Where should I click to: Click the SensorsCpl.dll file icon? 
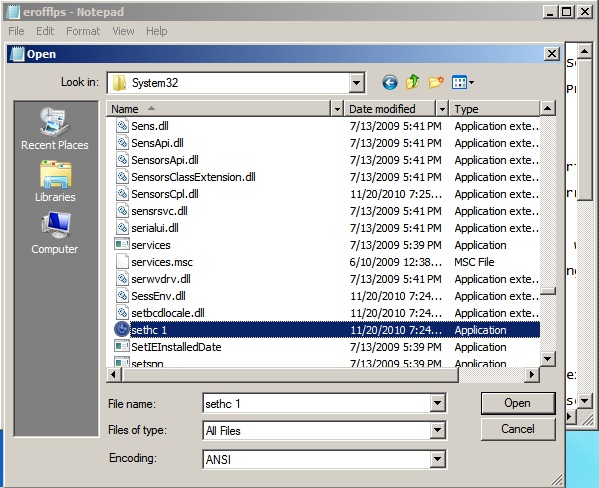click(x=122, y=194)
